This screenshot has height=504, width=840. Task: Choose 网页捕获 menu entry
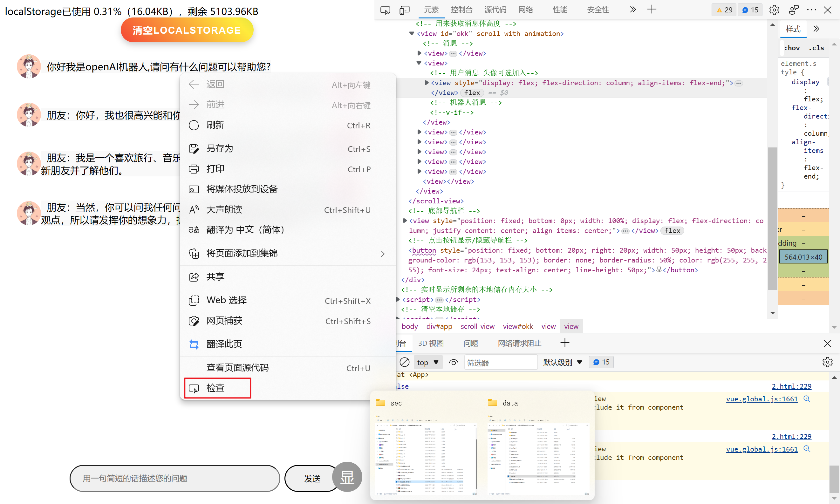point(288,321)
